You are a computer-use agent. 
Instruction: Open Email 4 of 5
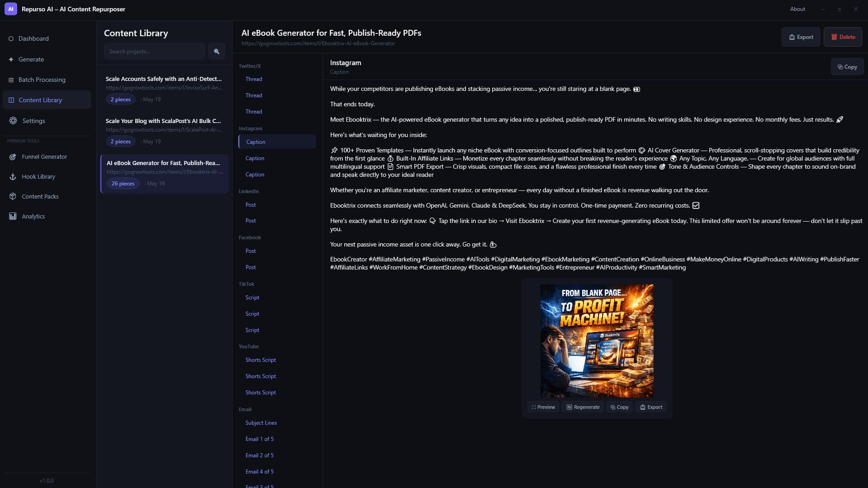(277, 472)
